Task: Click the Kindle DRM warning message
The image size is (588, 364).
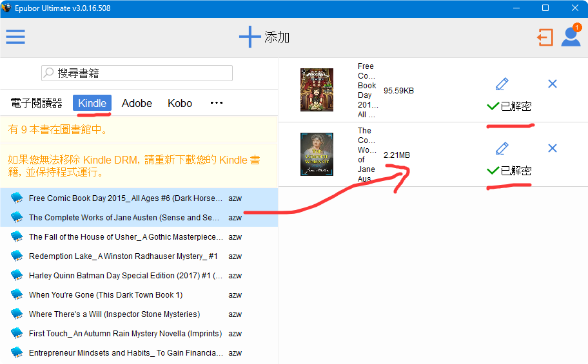Action: (139, 166)
